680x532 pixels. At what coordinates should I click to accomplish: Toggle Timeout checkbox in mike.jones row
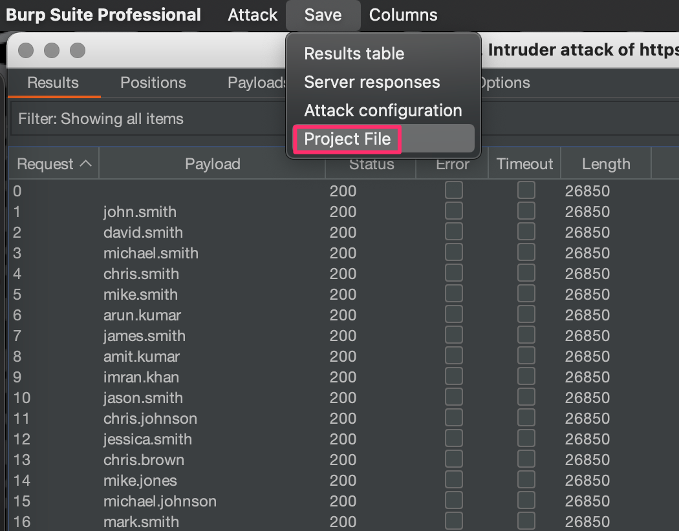coord(526,480)
